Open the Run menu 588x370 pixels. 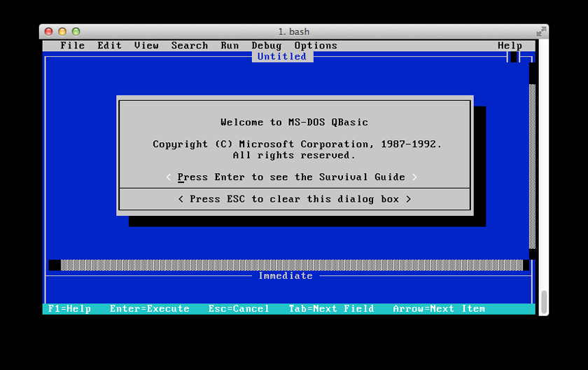point(230,46)
